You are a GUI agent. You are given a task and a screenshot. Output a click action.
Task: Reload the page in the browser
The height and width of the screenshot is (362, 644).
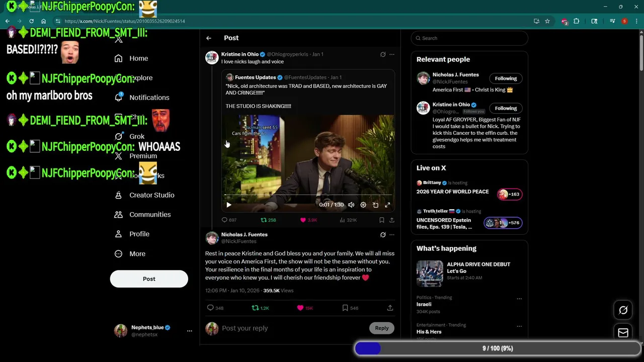[31, 21]
